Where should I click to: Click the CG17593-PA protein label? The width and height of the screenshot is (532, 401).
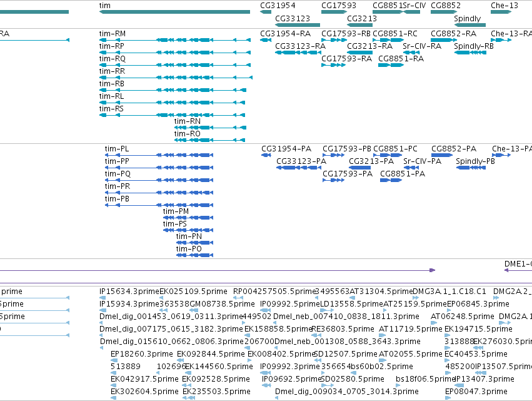coord(348,174)
